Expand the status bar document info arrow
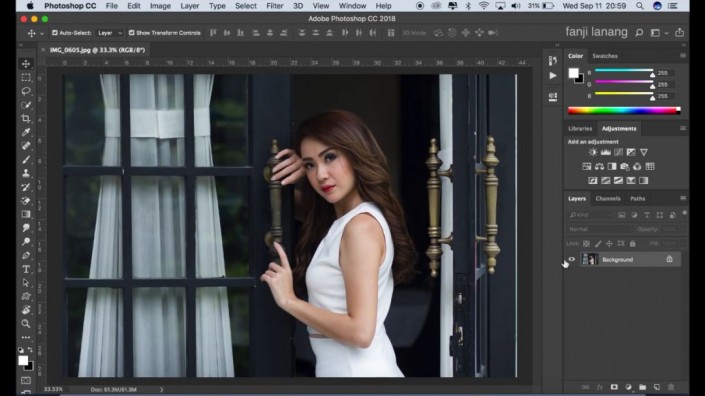 pos(161,390)
